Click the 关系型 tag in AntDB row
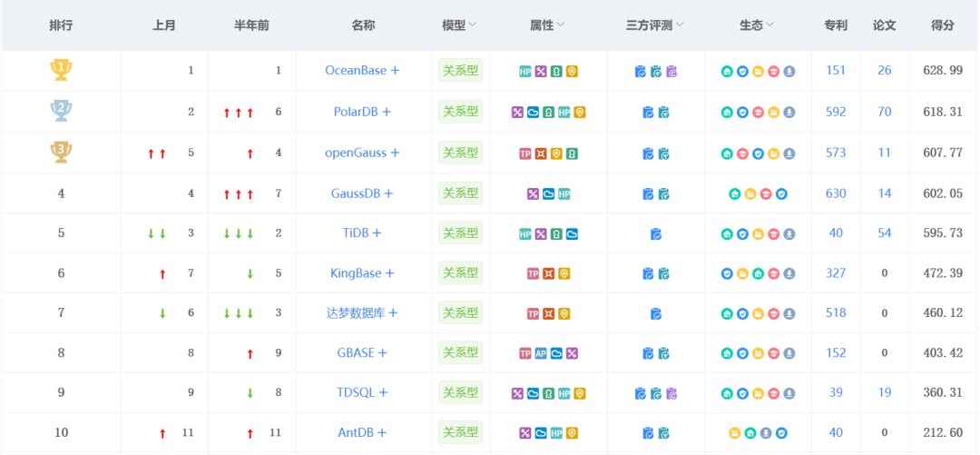The width and height of the screenshot is (980, 455). click(461, 432)
